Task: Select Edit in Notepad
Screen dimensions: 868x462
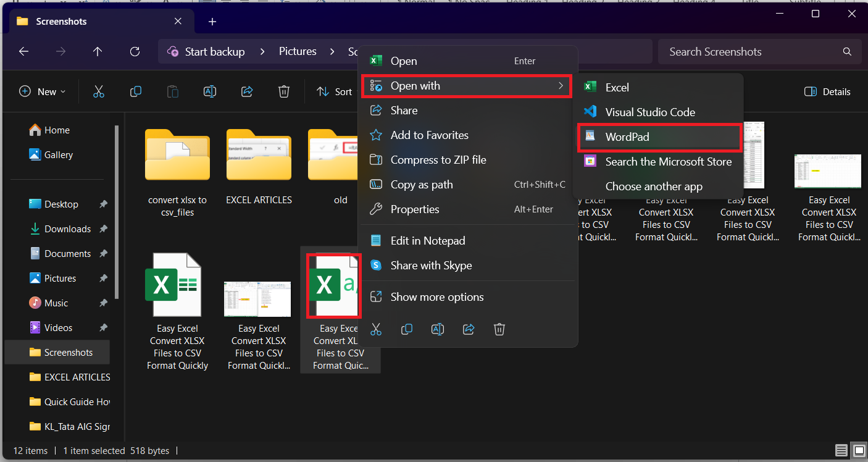Action: click(x=468, y=241)
